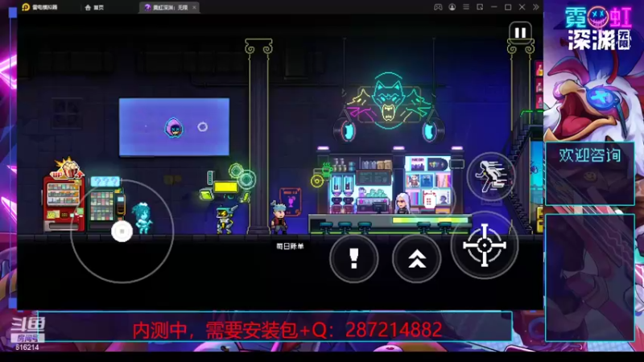Click the 昨日账单 label under the player
Viewport: 644px width, 362px height.
click(x=290, y=246)
